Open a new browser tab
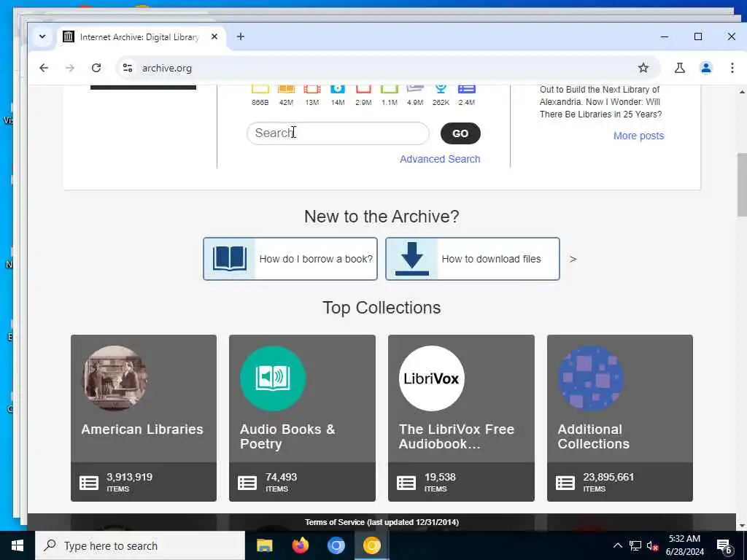747x560 pixels. click(x=241, y=36)
